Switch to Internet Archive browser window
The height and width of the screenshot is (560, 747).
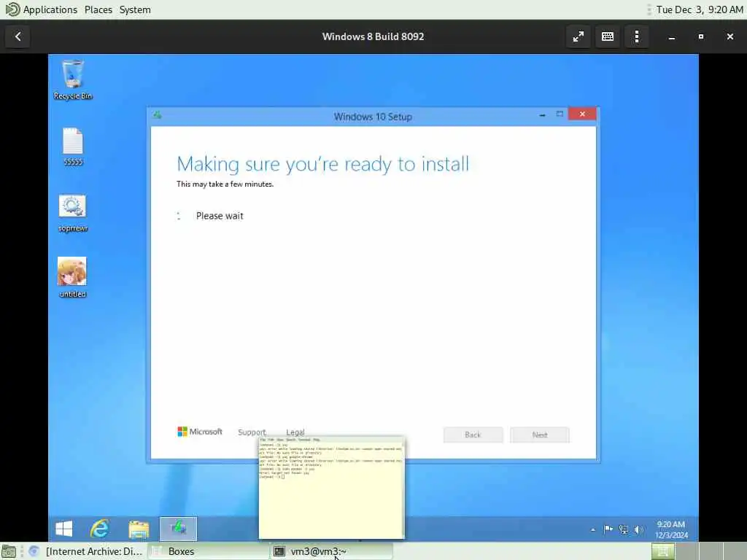(86, 551)
